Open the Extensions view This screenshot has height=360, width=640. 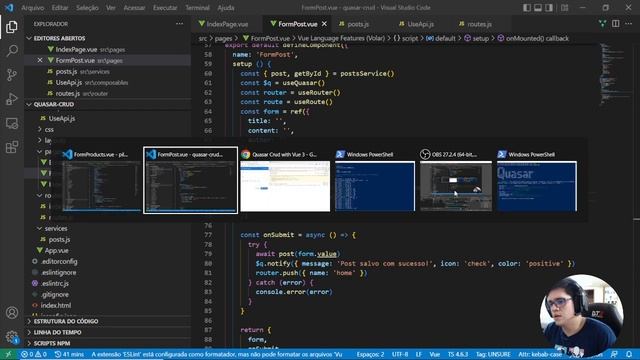pyautogui.click(x=12, y=147)
